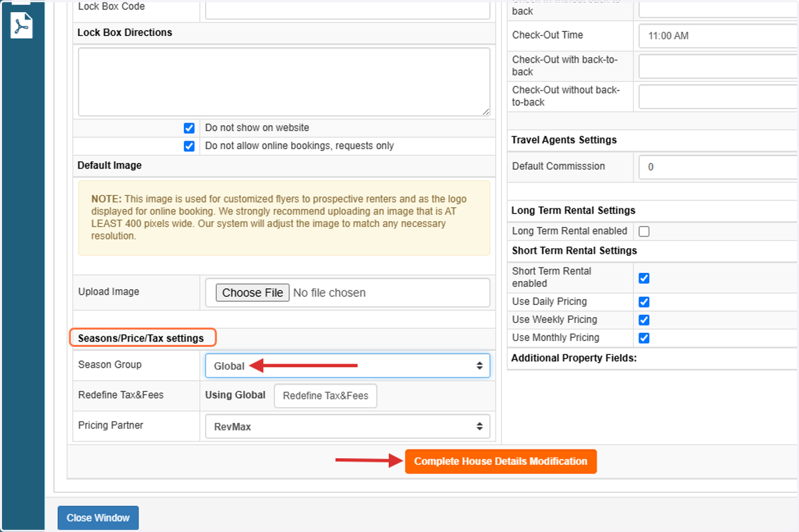Click the Seasons/Price/Tax settings heading
Viewport: 799px width, 532px height.
(141, 338)
